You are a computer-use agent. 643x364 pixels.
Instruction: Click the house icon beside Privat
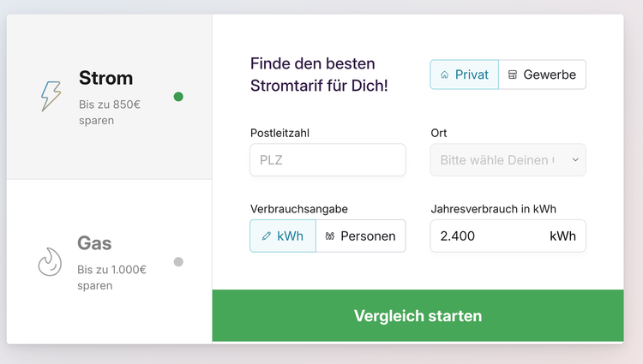(445, 75)
